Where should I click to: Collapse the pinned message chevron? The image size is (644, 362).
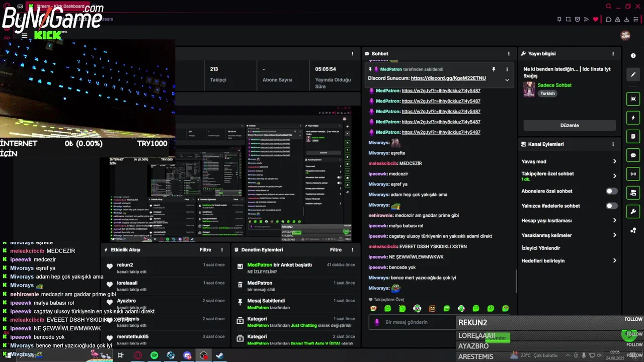[x=507, y=79]
